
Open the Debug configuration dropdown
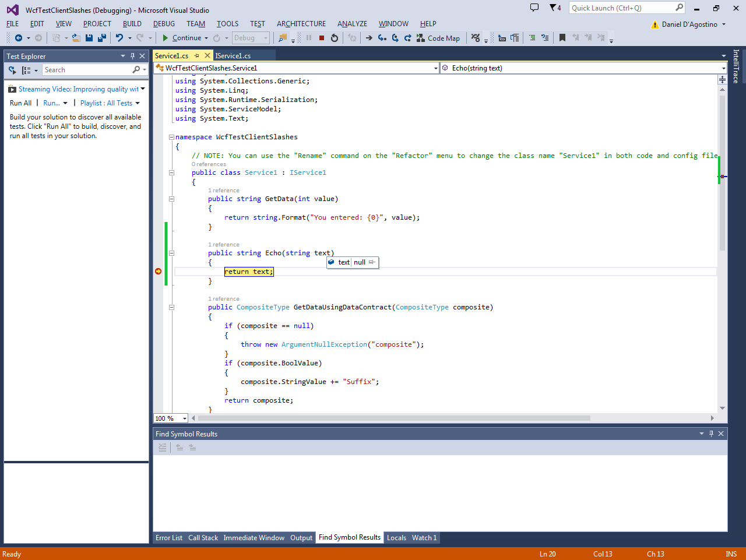click(x=251, y=38)
